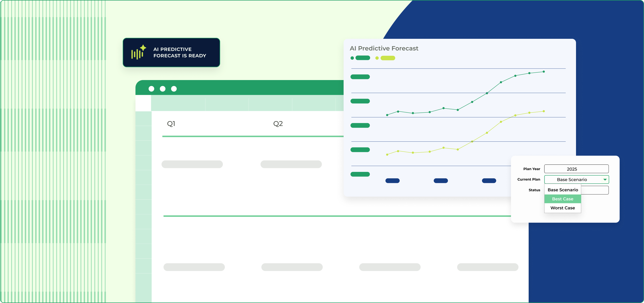Click the Plan Year field showing 2025
Screen dimensions: 644x303
pos(576,169)
